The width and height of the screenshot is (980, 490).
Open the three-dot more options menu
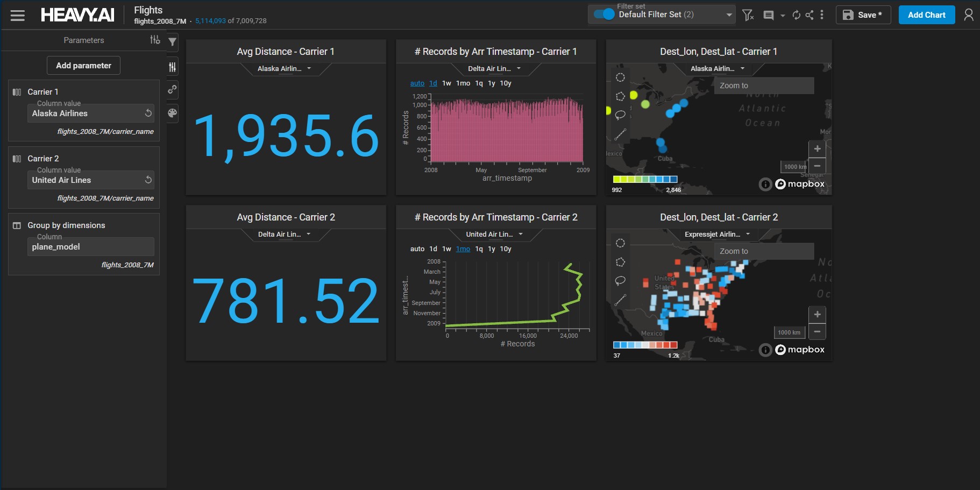pyautogui.click(x=822, y=15)
